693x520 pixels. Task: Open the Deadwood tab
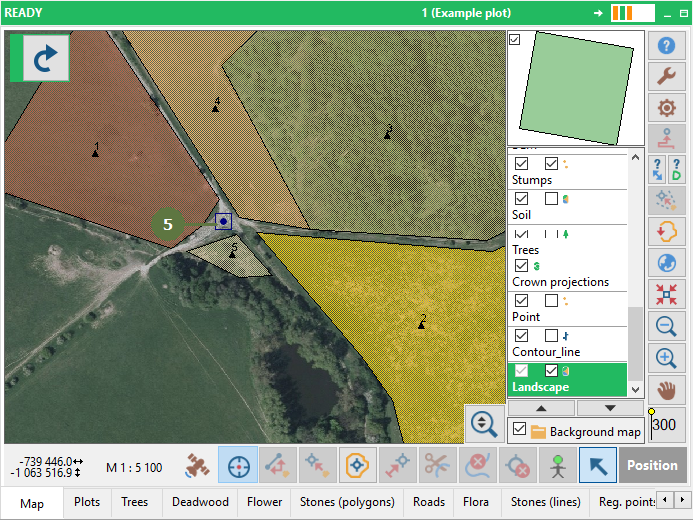pyautogui.click(x=200, y=502)
